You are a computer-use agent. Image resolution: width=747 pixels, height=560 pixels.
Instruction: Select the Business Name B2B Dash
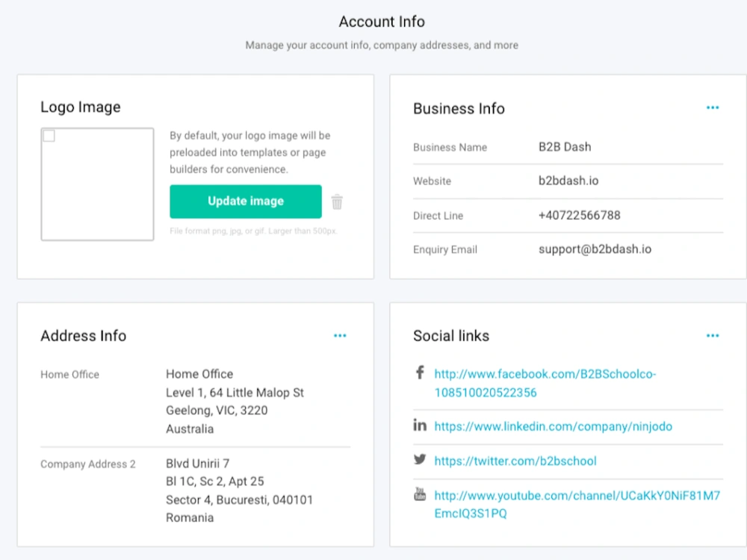[565, 146]
